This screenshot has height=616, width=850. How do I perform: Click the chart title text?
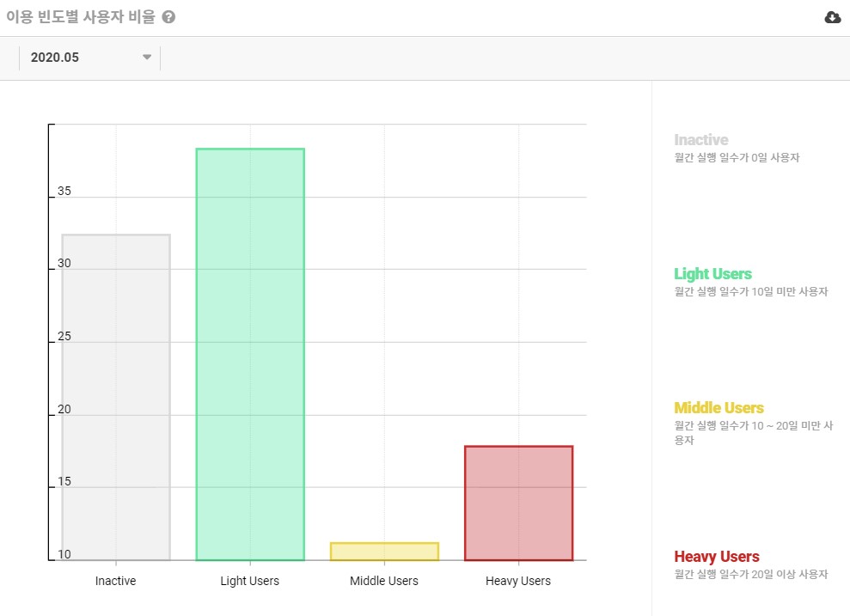[x=81, y=17]
